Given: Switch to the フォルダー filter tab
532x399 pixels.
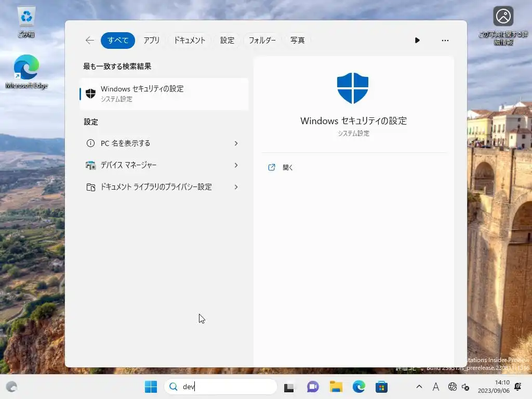Looking at the screenshot, I should point(262,41).
